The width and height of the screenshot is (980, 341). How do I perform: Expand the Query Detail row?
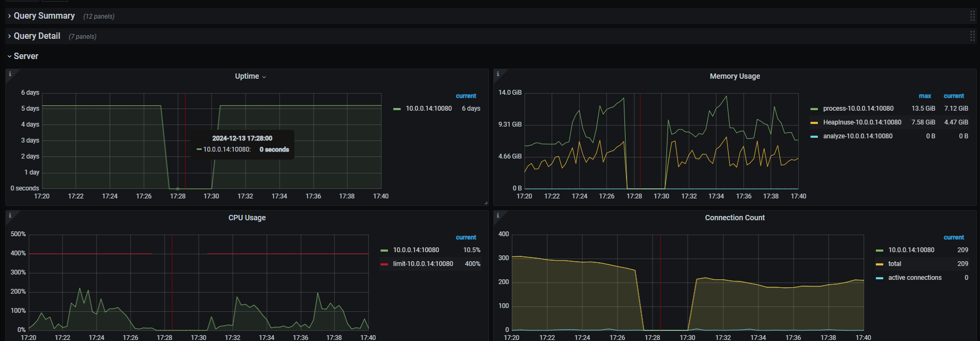37,36
